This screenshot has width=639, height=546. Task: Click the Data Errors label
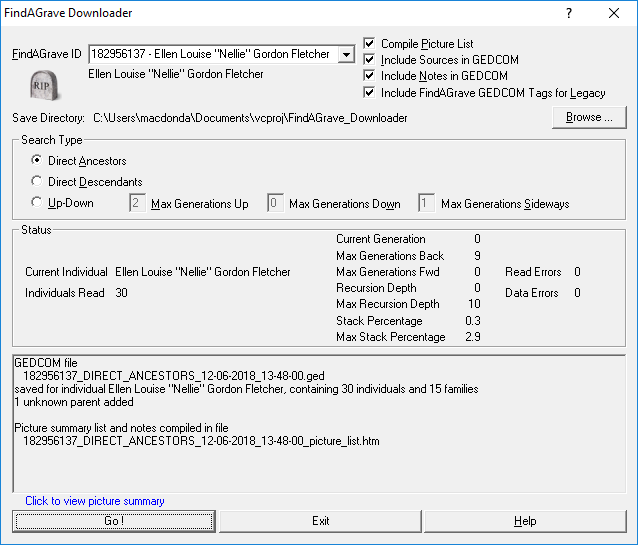(x=532, y=293)
